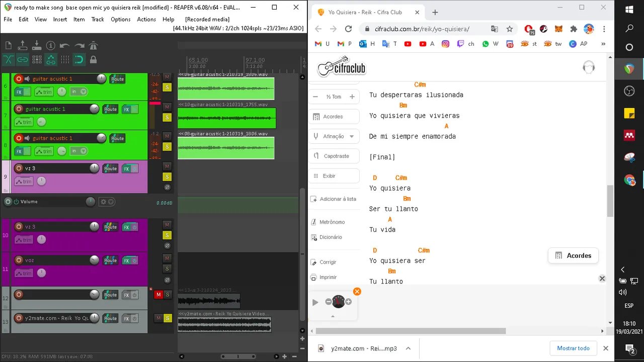Click the trim envelope button on track 6
644x362 pixels.
(x=44, y=92)
